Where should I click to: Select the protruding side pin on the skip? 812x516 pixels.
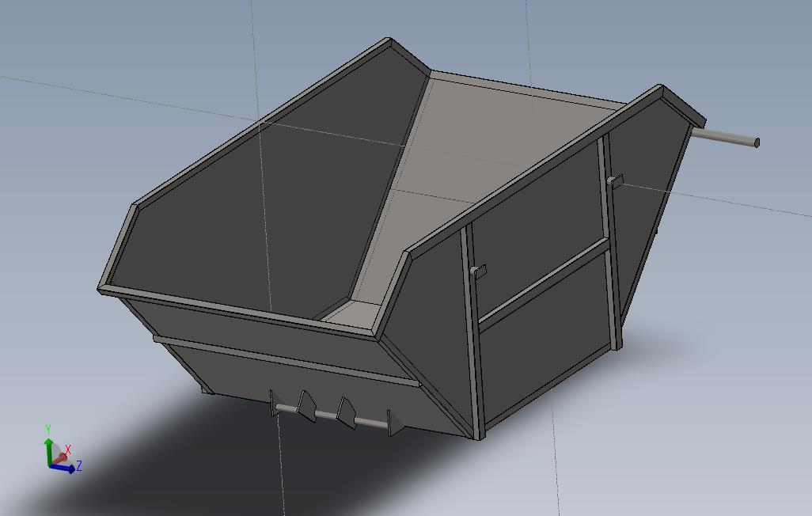(727, 137)
